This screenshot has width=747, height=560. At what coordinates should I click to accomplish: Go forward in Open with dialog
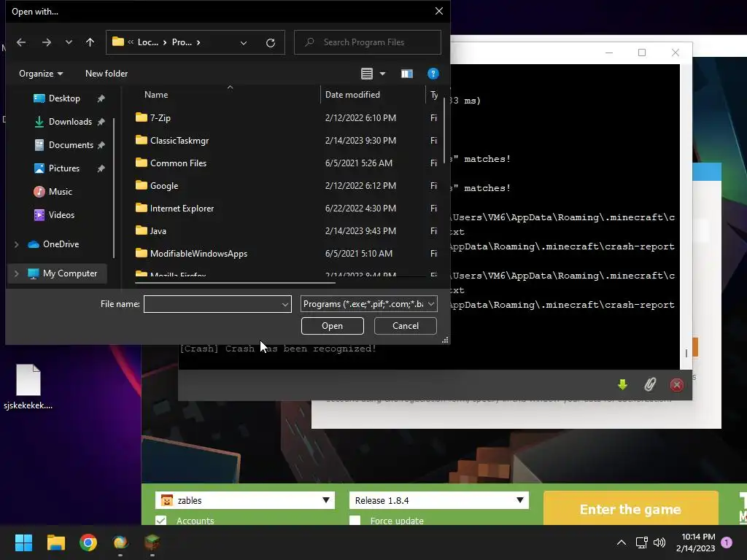tap(46, 42)
